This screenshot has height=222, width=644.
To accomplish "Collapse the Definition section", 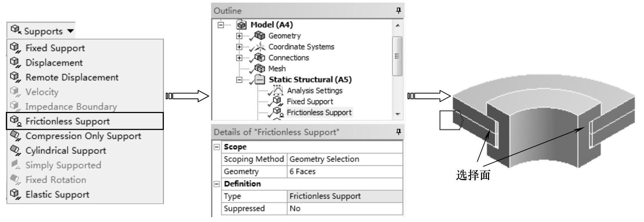I will point(217,184).
